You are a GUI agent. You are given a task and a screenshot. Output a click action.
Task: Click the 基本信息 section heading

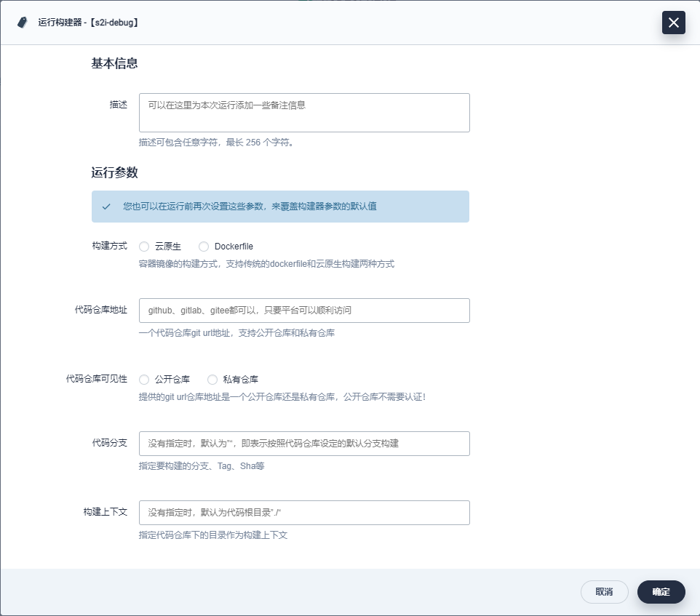pos(114,63)
